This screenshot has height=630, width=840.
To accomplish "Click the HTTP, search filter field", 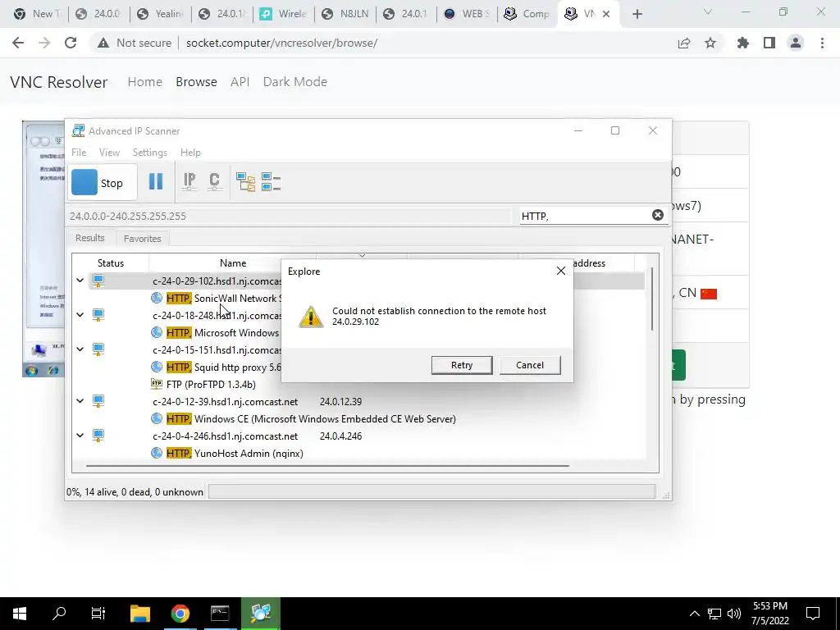I will tap(584, 216).
